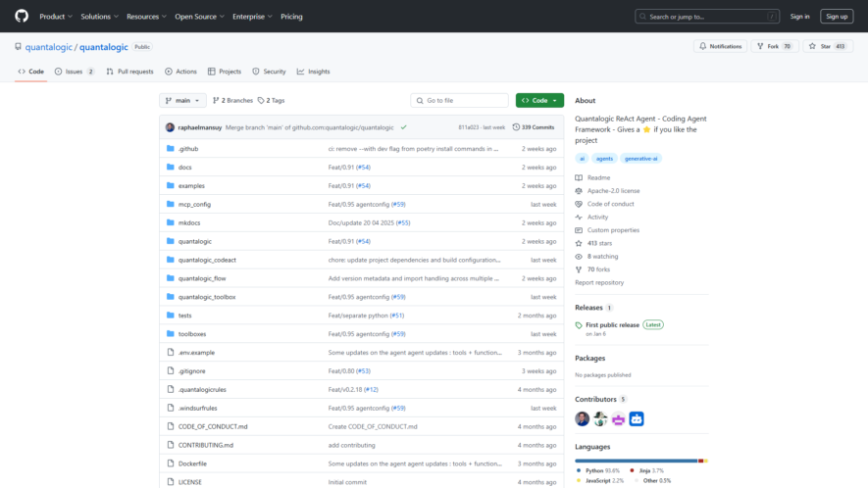Click the commit history clock icon
The height and width of the screenshot is (488, 868).
pyautogui.click(x=516, y=127)
